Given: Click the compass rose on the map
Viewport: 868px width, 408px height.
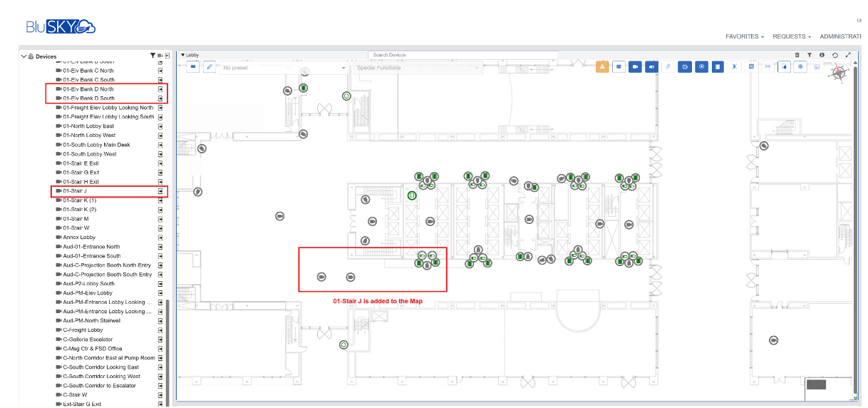Looking at the screenshot, I should [x=838, y=72].
